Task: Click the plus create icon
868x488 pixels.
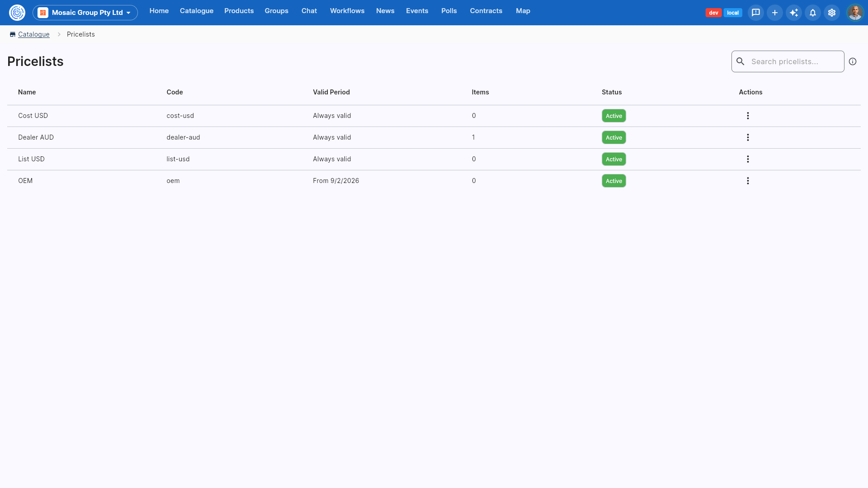Action: (775, 13)
